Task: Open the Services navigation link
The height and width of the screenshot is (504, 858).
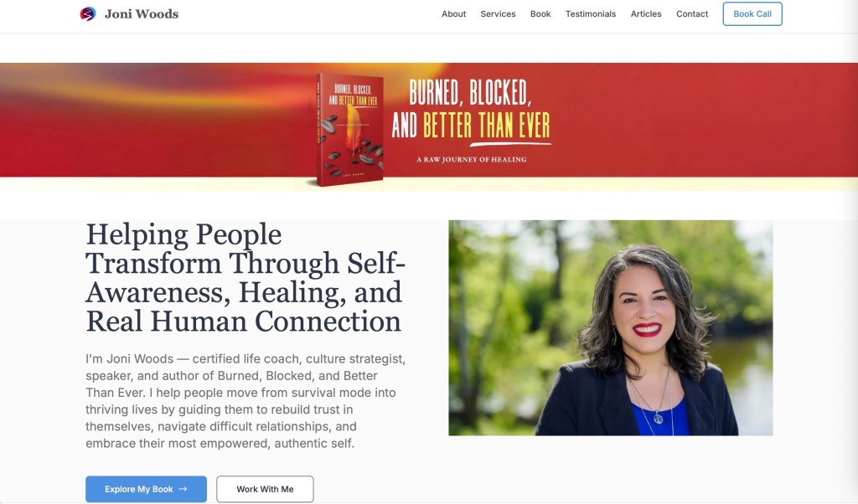Action: click(498, 13)
